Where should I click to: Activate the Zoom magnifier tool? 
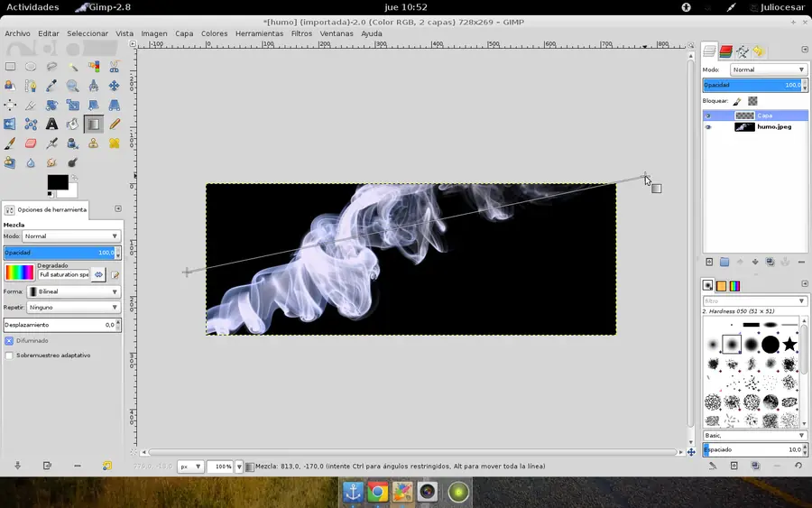[x=72, y=87]
